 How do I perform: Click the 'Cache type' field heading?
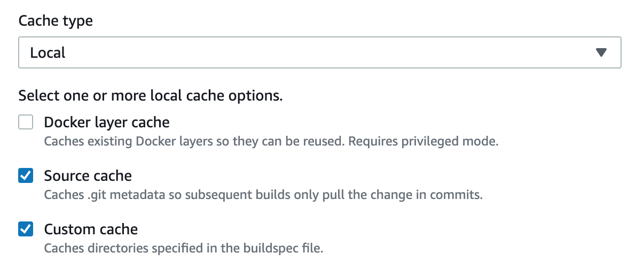pos(56,21)
